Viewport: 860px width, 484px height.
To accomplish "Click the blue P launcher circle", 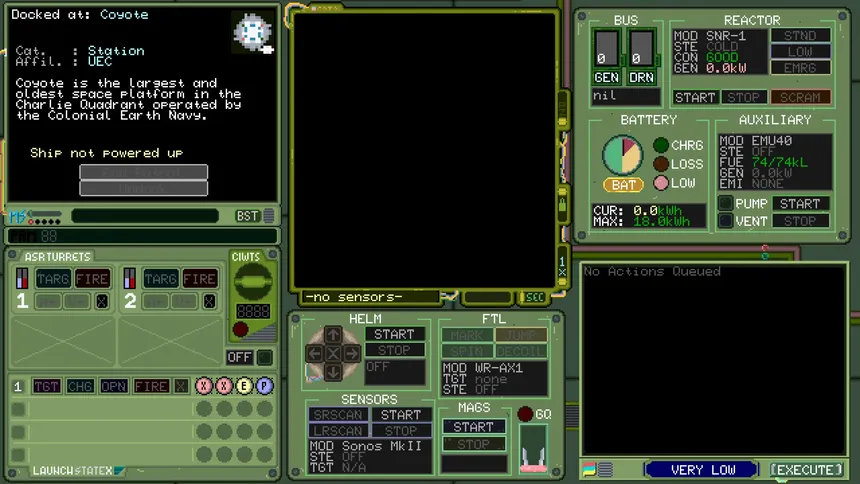I will [264, 386].
